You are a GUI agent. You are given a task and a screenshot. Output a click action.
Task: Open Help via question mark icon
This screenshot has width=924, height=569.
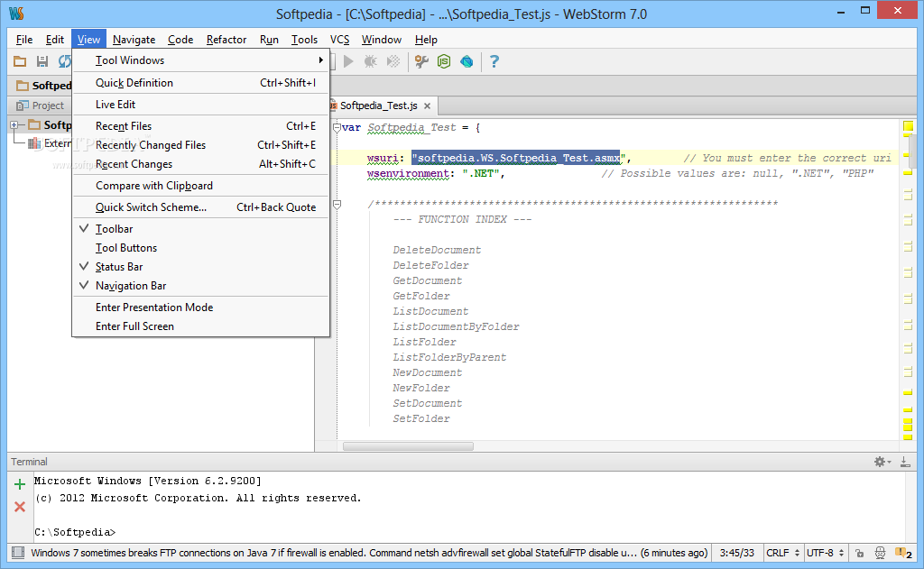494,61
